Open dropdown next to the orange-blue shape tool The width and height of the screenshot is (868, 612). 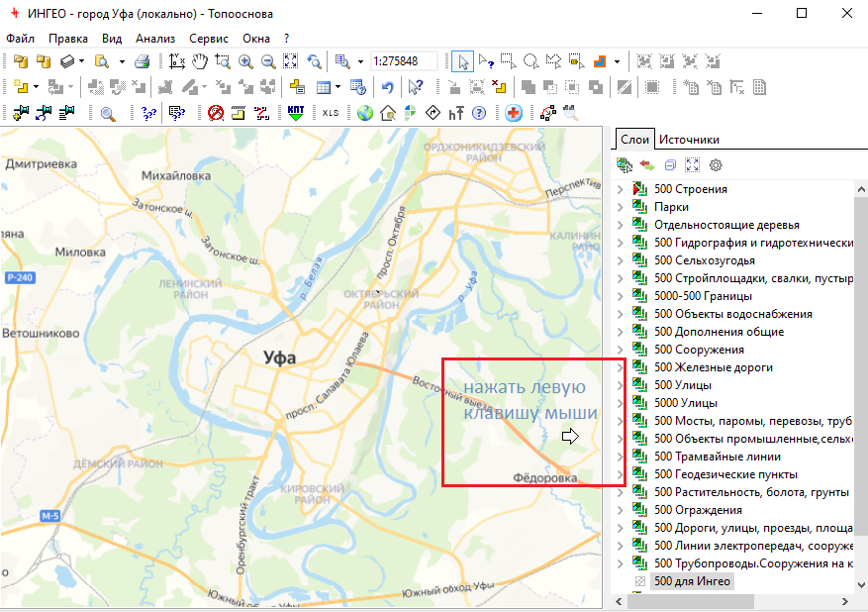pyautogui.click(x=617, y=61)
